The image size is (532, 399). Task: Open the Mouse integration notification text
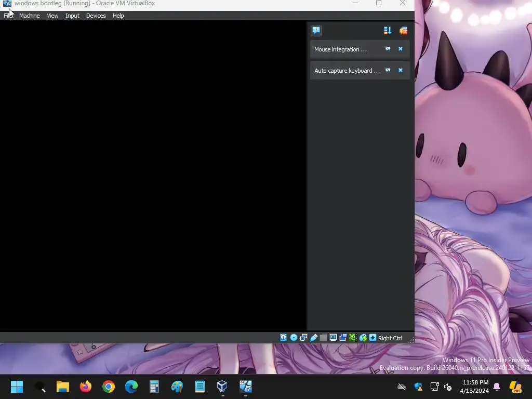pyautogui.click(x=340, y=49)
